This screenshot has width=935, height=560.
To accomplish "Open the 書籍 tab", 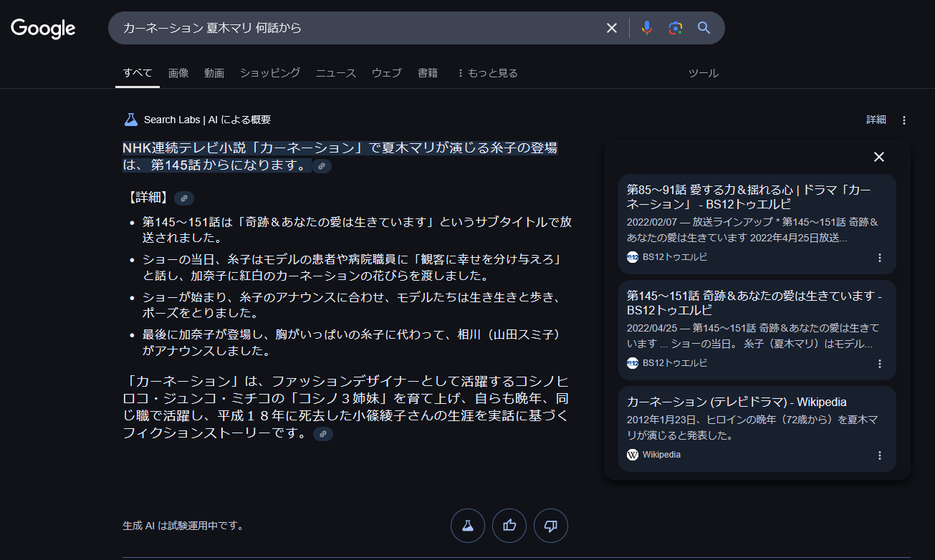I will [428, 73].
